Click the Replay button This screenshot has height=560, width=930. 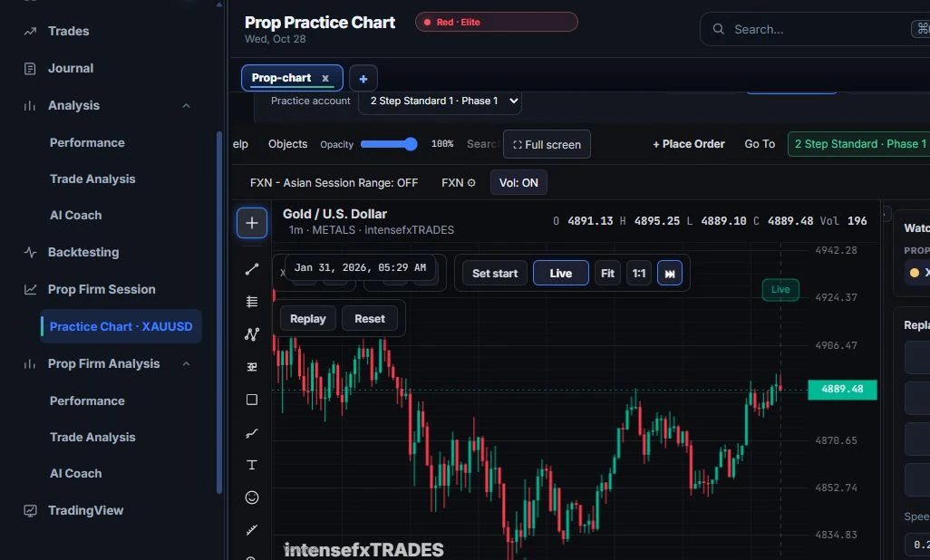tap(308, 319)
